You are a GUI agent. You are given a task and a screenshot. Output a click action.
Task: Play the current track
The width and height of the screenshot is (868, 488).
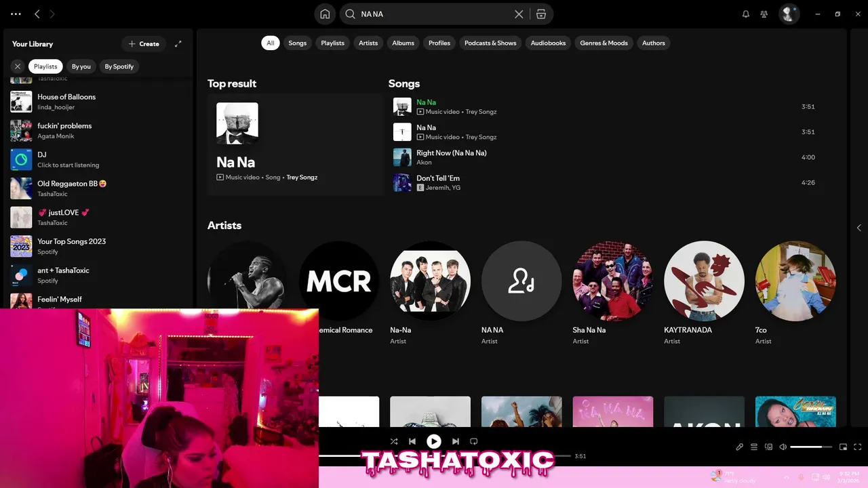(434, 441)
